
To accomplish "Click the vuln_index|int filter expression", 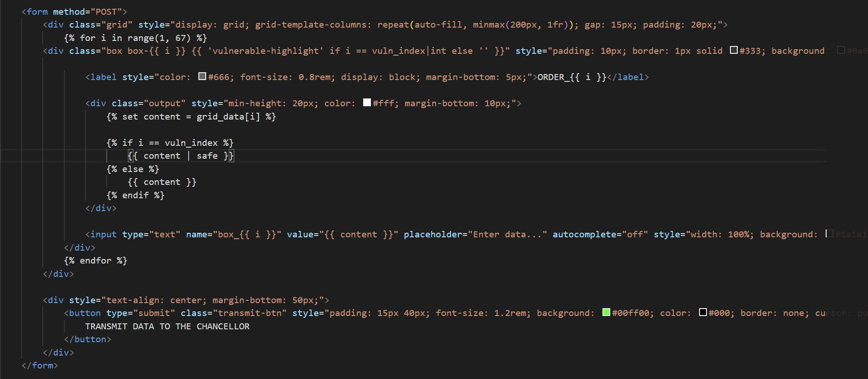I will point(409,51).
